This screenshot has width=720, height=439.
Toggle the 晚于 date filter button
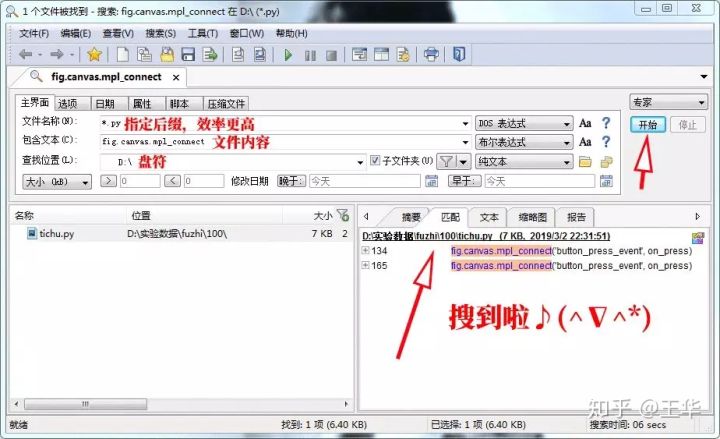pos(291,181)
